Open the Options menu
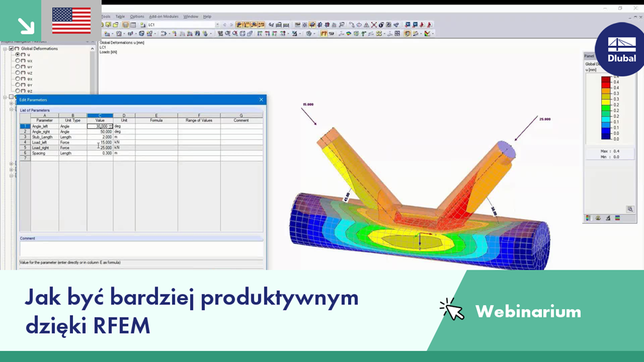644x362 pixels. click(137, 17)
